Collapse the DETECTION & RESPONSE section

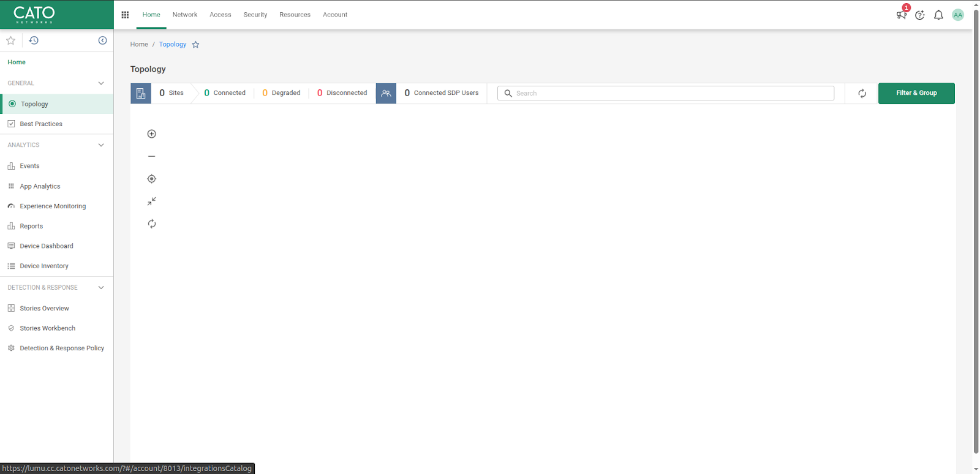tap(101, 288)
